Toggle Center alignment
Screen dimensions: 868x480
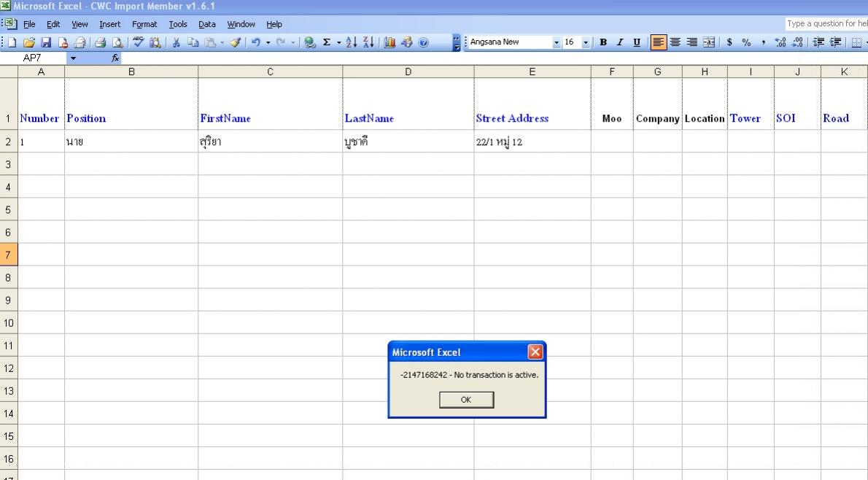coord(675,42)
